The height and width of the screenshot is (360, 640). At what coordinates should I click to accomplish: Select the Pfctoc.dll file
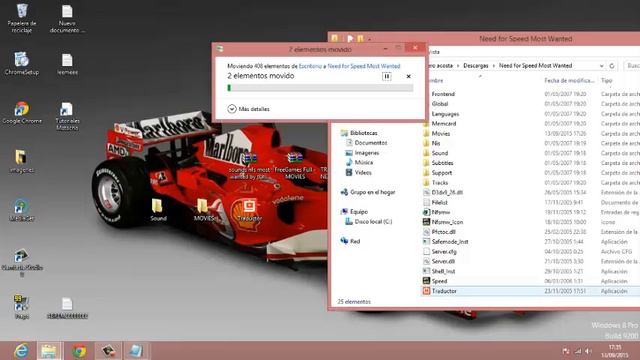point(531,232)
